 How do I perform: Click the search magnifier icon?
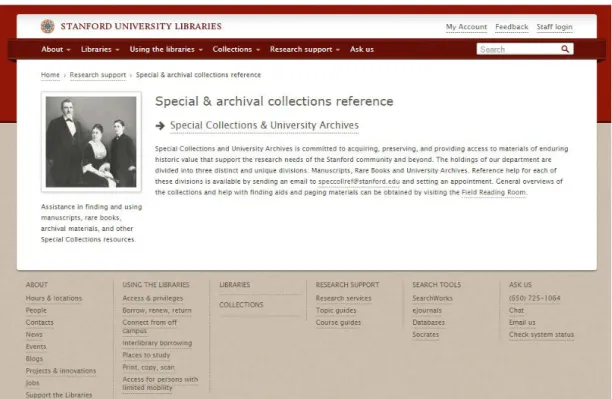click(565, 49)
